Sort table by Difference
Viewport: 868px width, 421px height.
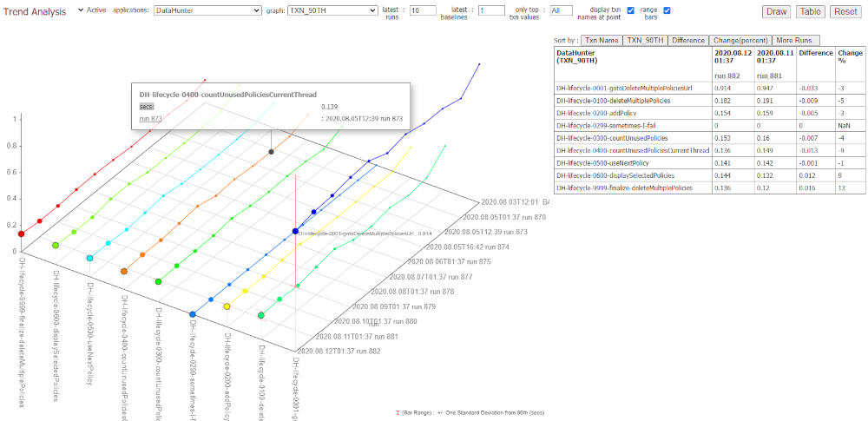688,41
